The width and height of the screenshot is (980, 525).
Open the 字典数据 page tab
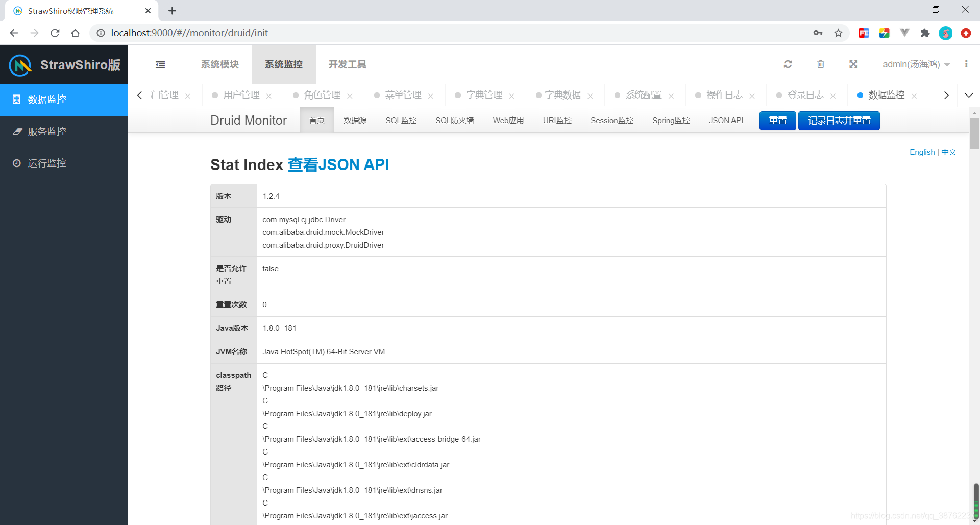(x=562, y=95)
